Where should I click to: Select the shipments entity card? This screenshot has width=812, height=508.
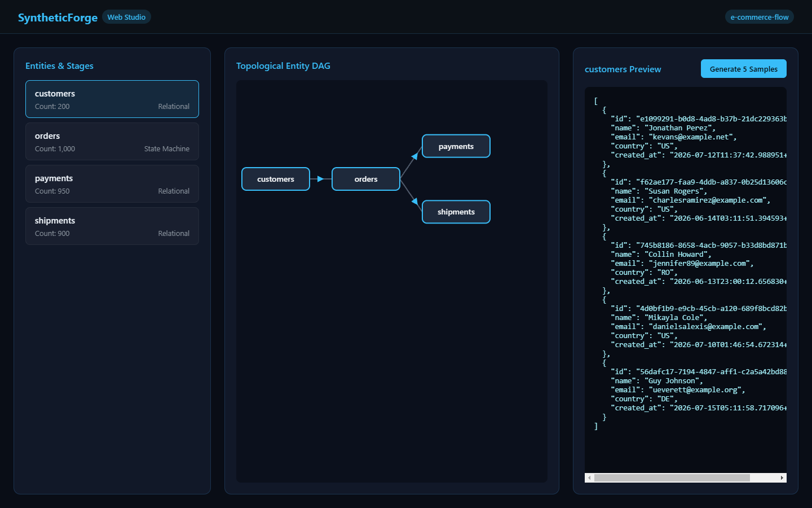click(x=112, y=226)
